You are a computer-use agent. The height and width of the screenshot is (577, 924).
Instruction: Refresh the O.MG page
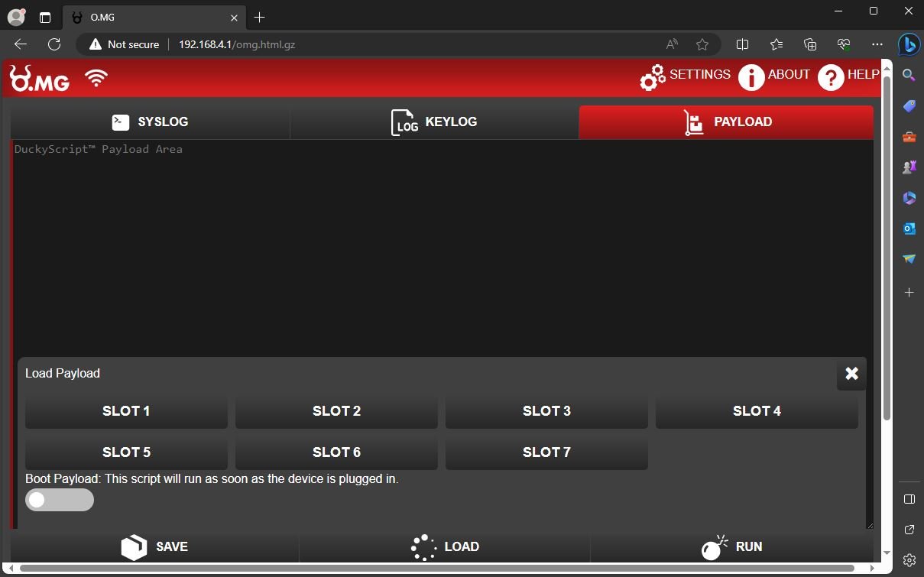pos(54,44)
